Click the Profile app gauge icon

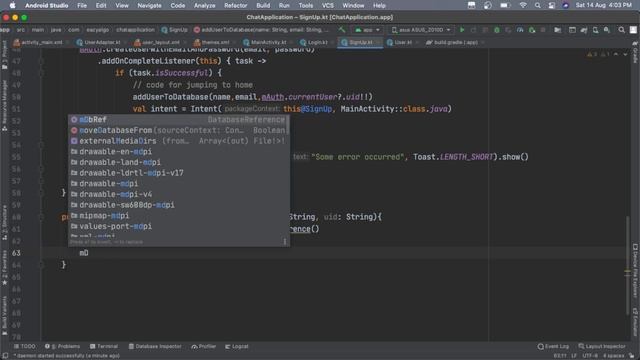[520, 30]
